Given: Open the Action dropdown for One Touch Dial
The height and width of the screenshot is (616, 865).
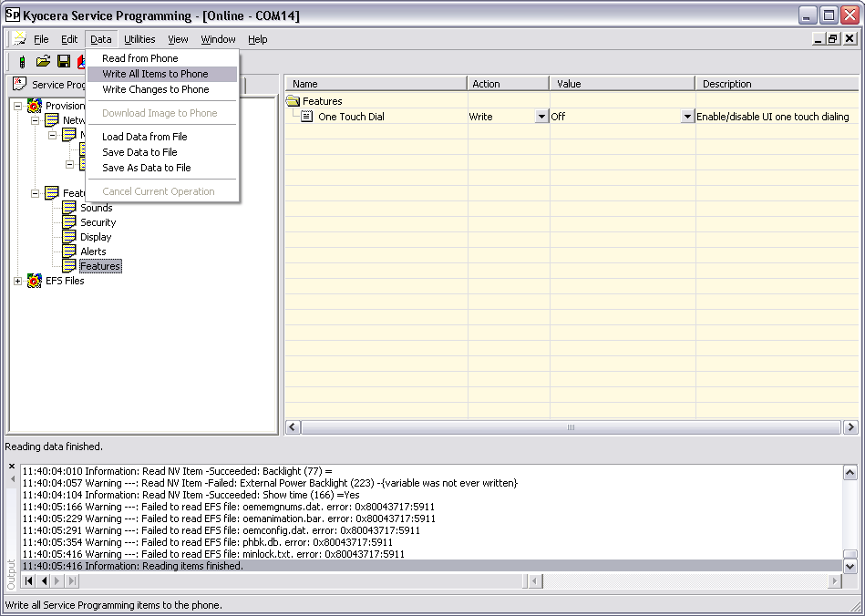Looking at the screenshot, I should [x=541, y=117].
